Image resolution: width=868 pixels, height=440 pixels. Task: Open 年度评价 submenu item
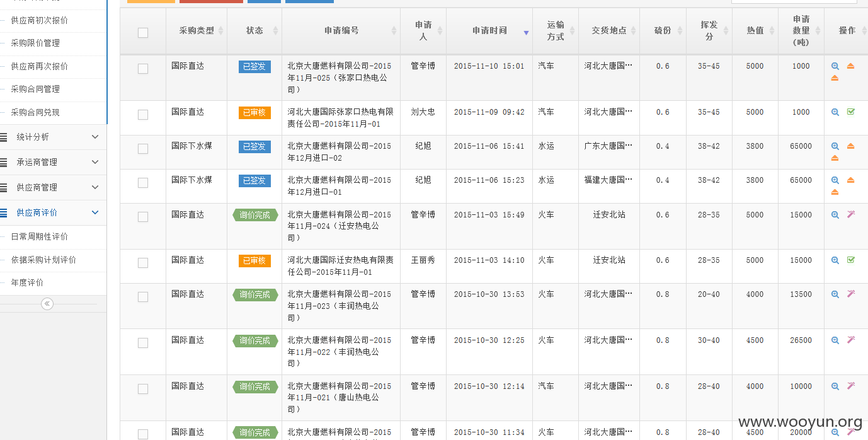[27, 282]
